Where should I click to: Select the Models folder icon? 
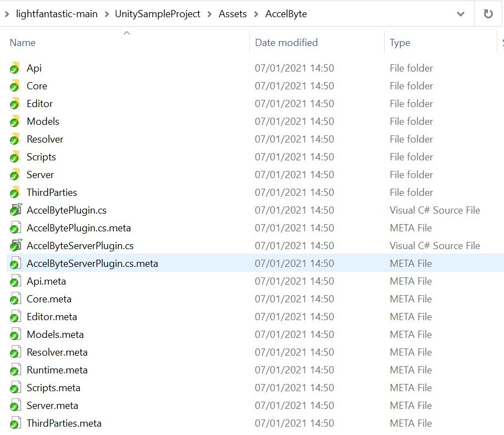tap(15, 122)
